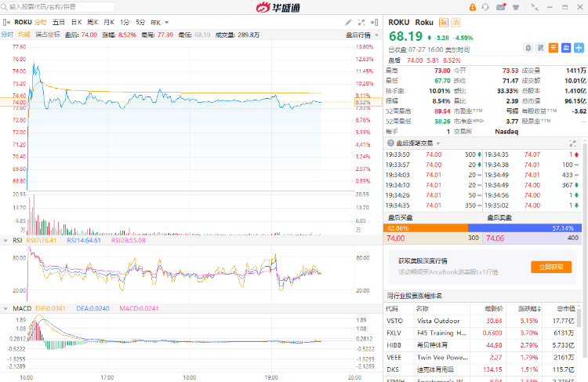This screenshot has height=382, width=588.
Task: Switch to the 日K chart tab
Action: 76,22
